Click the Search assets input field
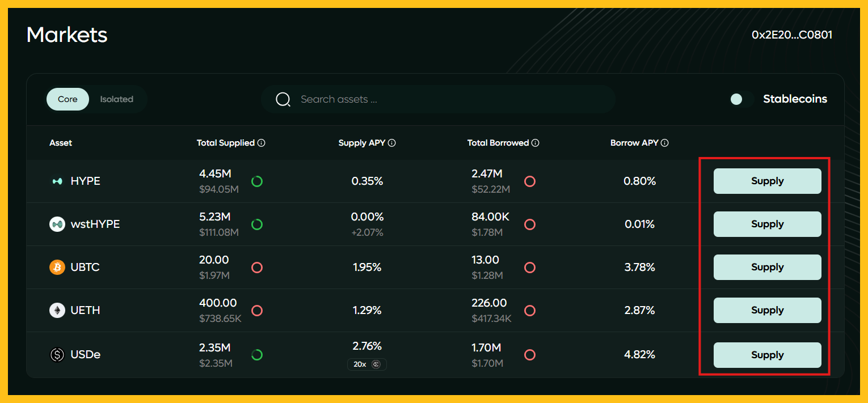This screenshot has height=403, width=868. [448, 100]
